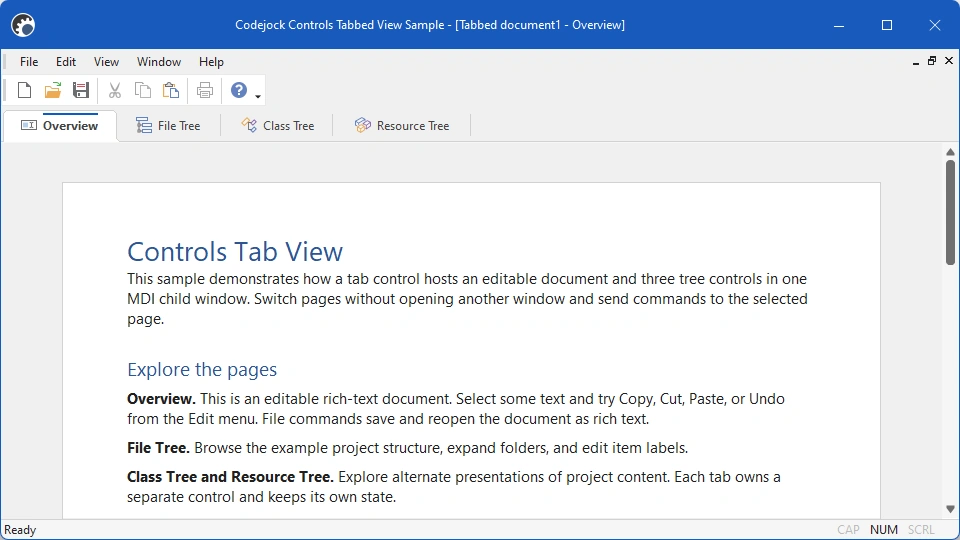
Task: Switch to the File Tree tab
Action: (x=168, y=126)
